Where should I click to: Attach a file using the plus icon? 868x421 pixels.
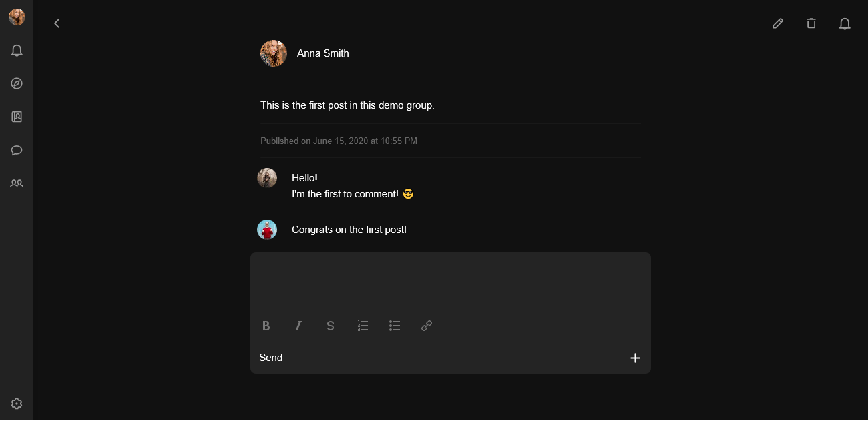[635, 358]
